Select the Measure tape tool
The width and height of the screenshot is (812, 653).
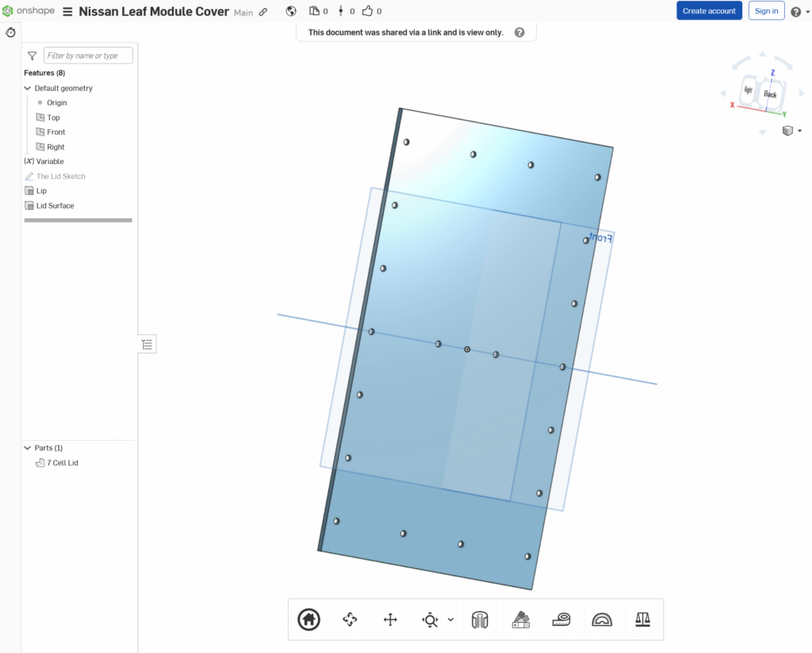point(561,620)
